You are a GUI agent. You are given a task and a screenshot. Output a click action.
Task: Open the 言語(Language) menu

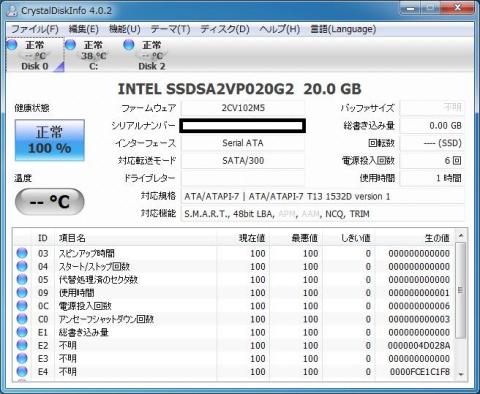pyautogui.click(x=343, y=29)
